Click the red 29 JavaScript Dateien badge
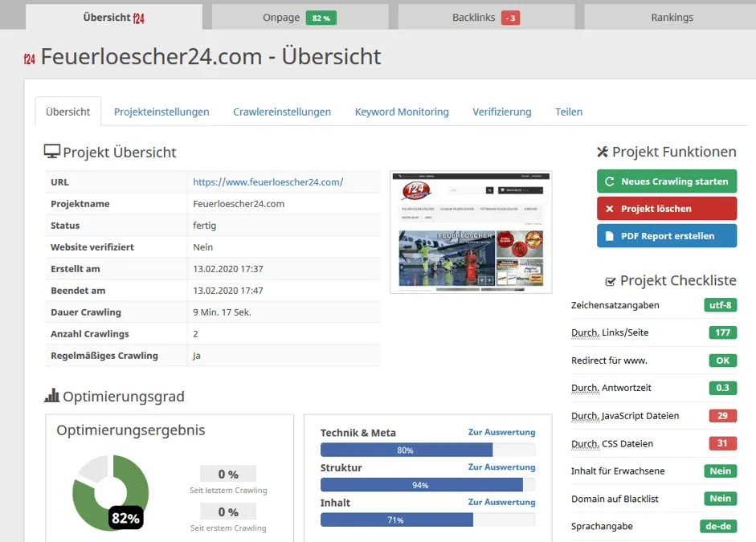Image resolution: width=756 pixels, height=542 pixels. [722, 416]
